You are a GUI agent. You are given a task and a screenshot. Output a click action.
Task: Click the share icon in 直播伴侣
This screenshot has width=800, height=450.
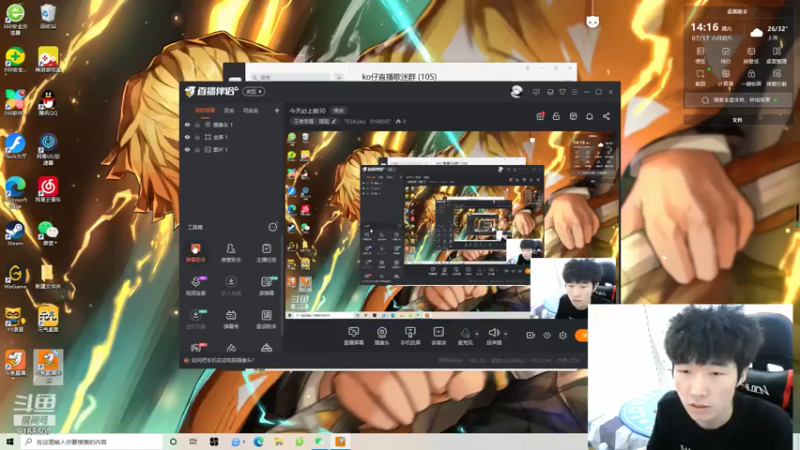tap(606, 116)
